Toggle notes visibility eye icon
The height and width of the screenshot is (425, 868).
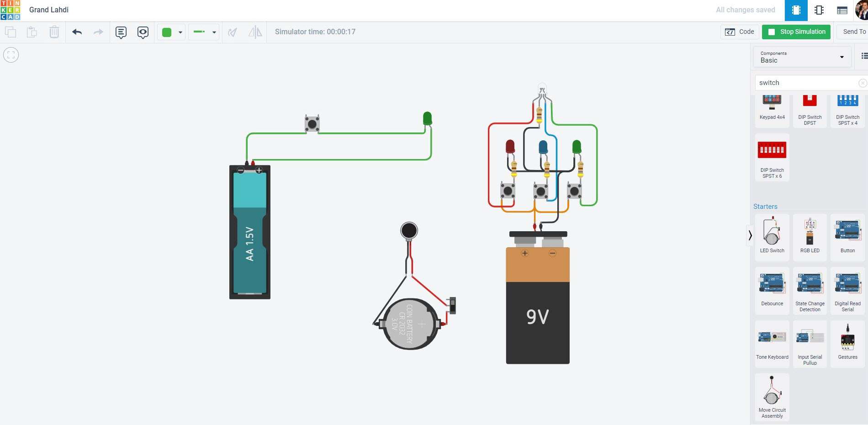(143, 32)
